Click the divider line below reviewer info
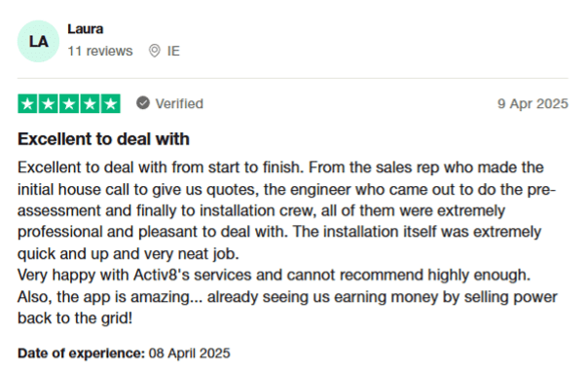The height and width of the screenshot is (372, 588). coord(293,78)
